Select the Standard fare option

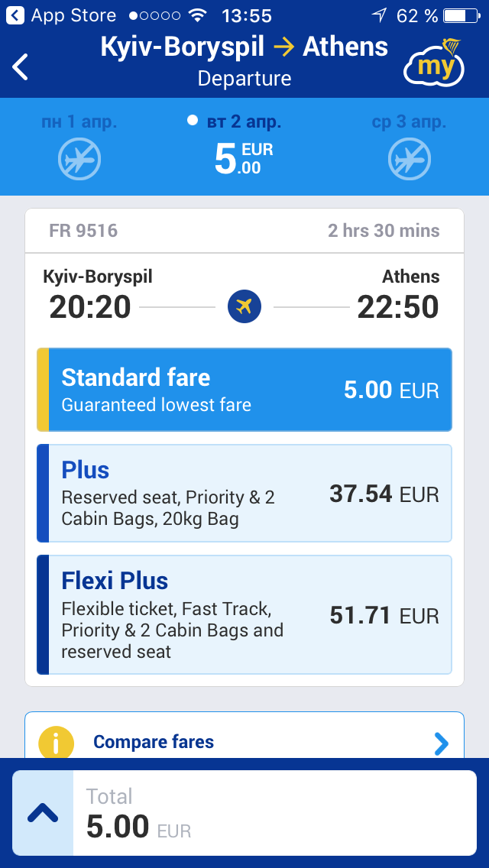pyautogui.click(x=244, y=390)
